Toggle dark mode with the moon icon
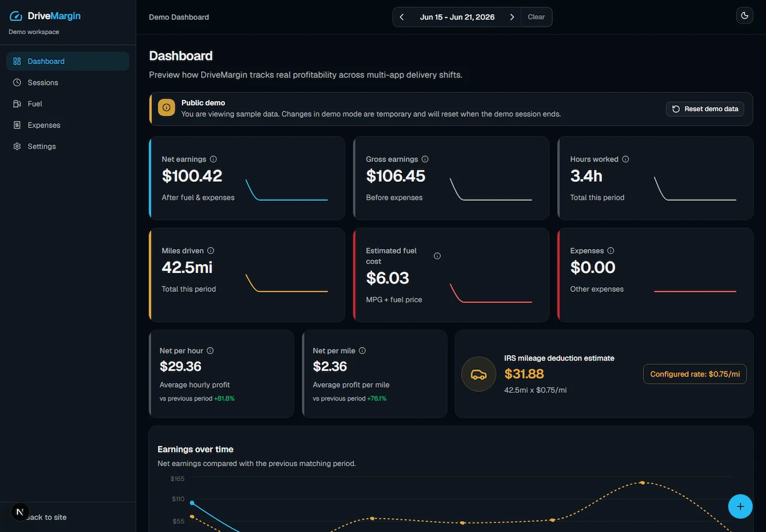 744,16
